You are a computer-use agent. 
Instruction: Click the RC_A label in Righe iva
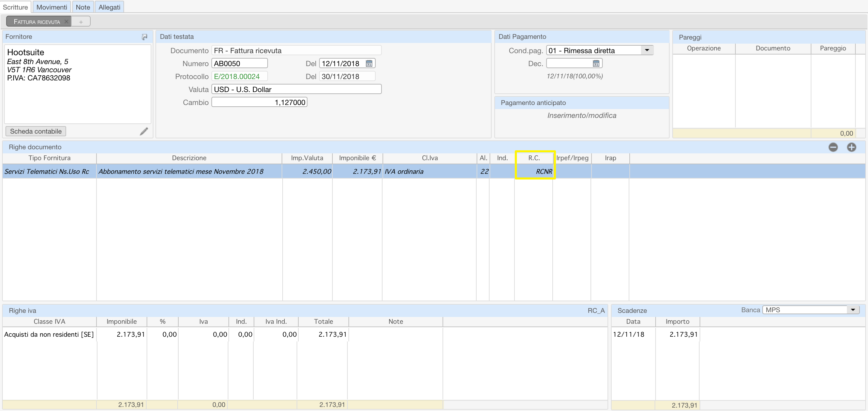click(x=596, y=311)
